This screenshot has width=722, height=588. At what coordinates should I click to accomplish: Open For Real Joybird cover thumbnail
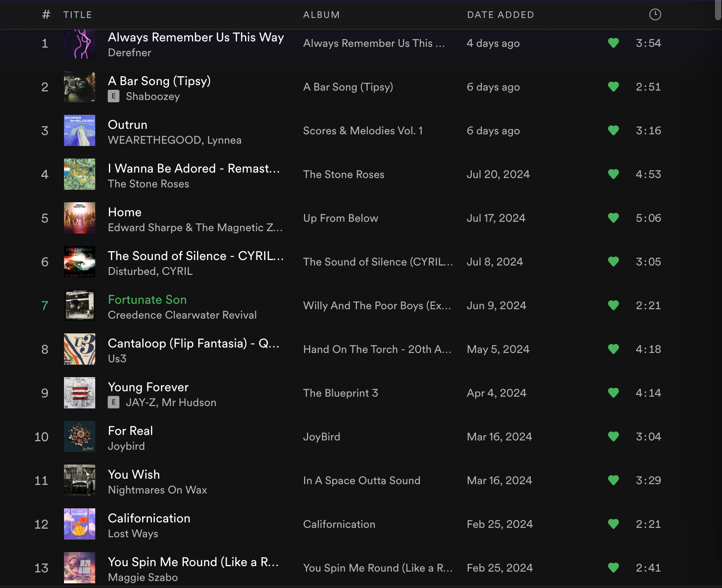[80, 437]
